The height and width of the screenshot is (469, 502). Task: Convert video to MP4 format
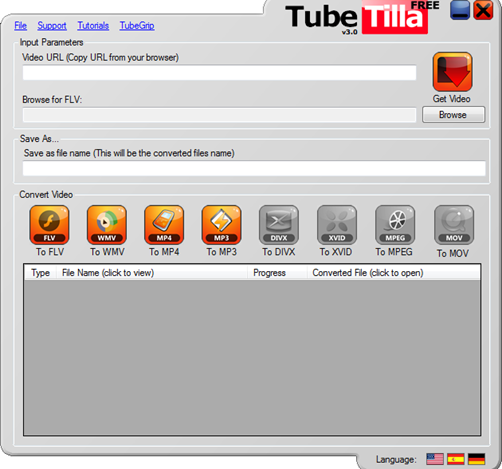click(x=164, y=225)
